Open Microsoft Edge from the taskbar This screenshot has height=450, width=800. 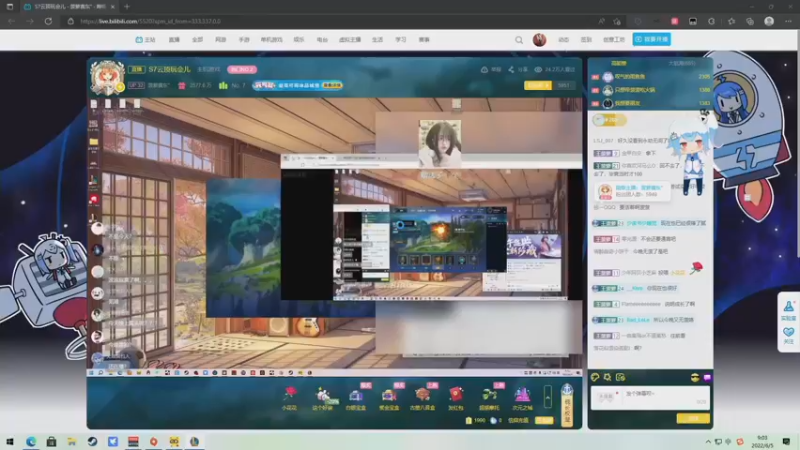point(31,441)
